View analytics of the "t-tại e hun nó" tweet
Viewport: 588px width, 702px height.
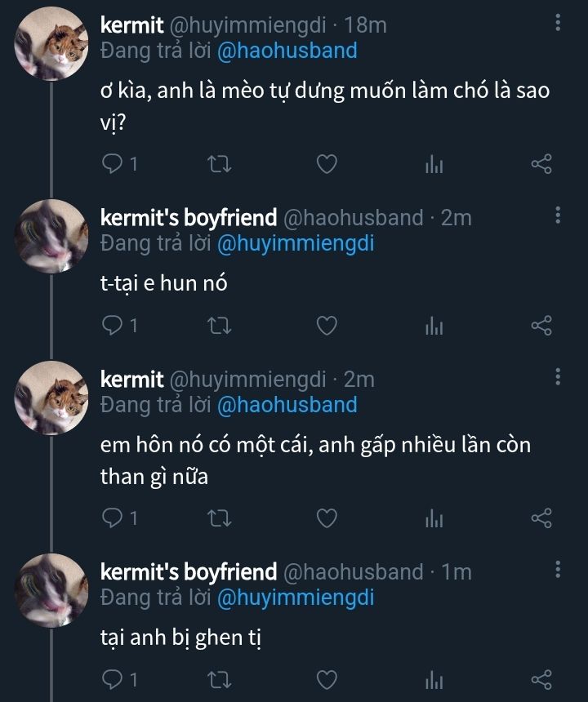coord(434,326)
